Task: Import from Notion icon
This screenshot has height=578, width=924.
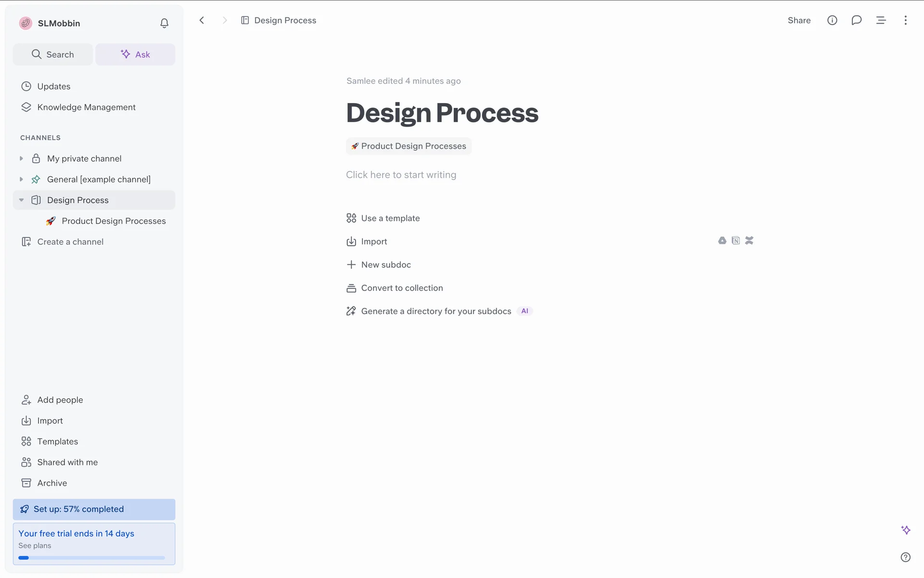Action: pyautogui.click(x=735, y=240)
